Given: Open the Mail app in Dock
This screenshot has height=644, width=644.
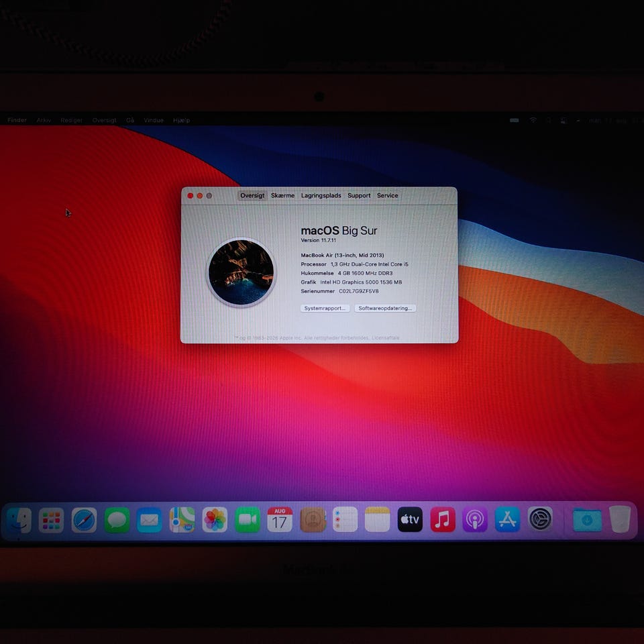Looking at the screenshot, I should [x=149, y=520].
